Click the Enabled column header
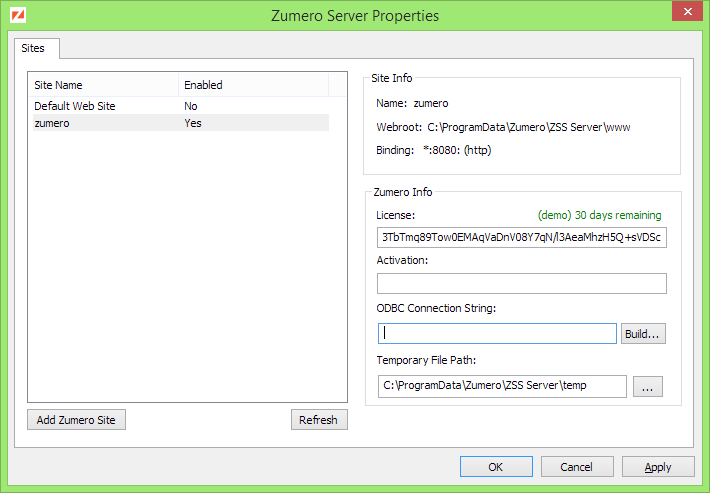 tap(204, 85)
